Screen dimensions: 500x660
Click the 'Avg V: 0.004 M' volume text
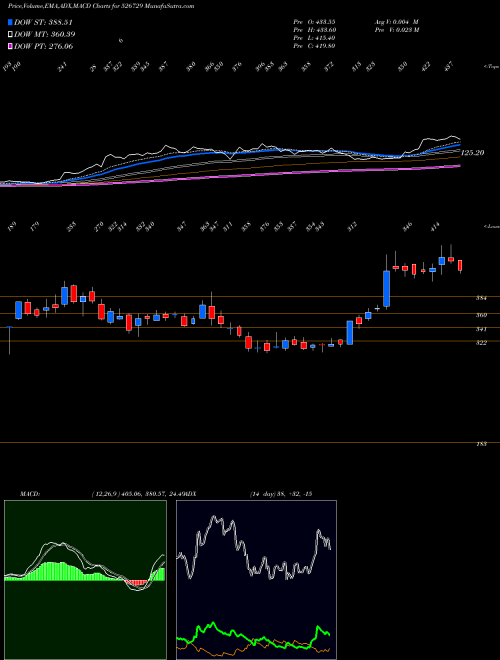pyautogui.click(x=396, y=22)
